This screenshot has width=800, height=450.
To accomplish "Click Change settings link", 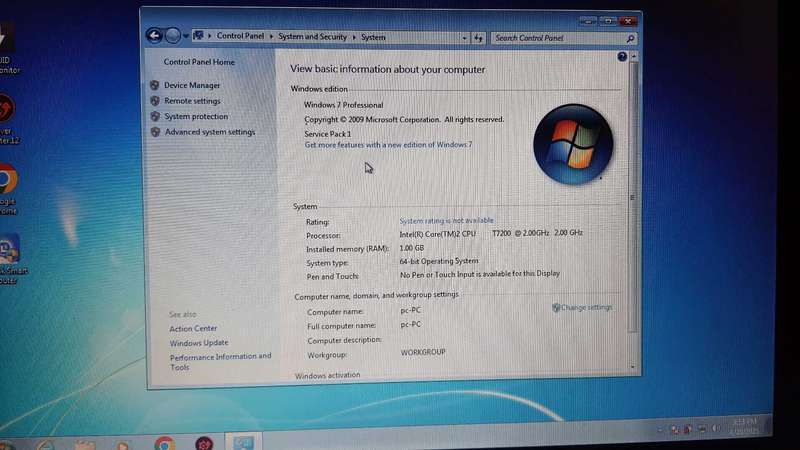I will tap(586, 307).
